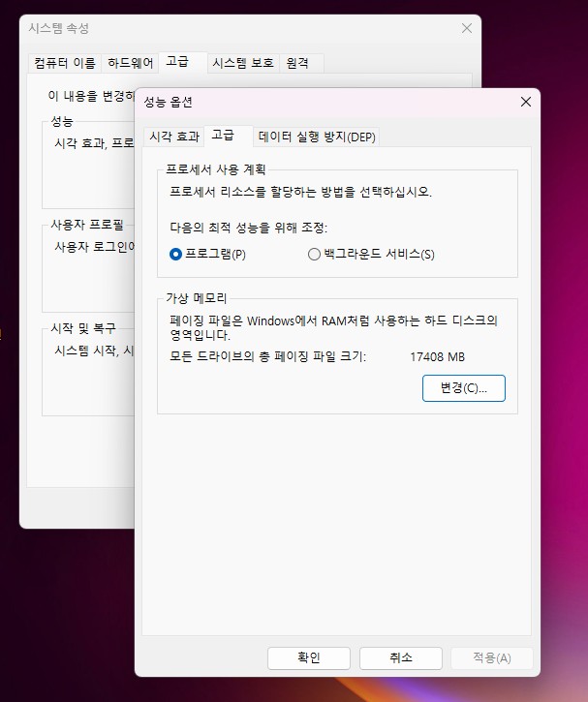Close the 성능 옵션 dialog
The height and width of the screenshot is (702, 588).
point(526,102)
